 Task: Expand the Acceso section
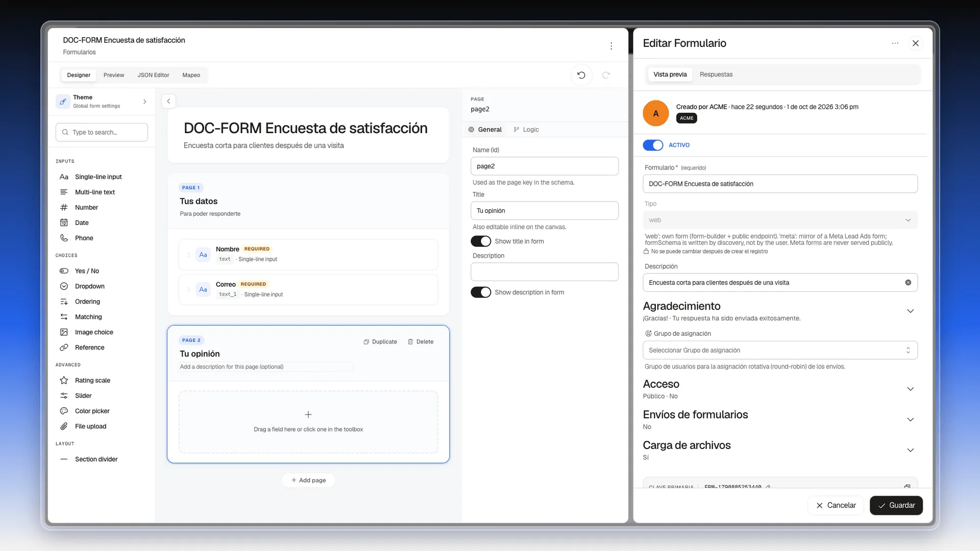click(x=910, y=389)
